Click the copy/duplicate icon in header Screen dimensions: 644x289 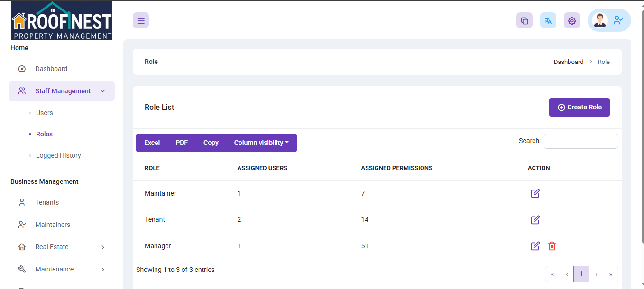(524, 20)
